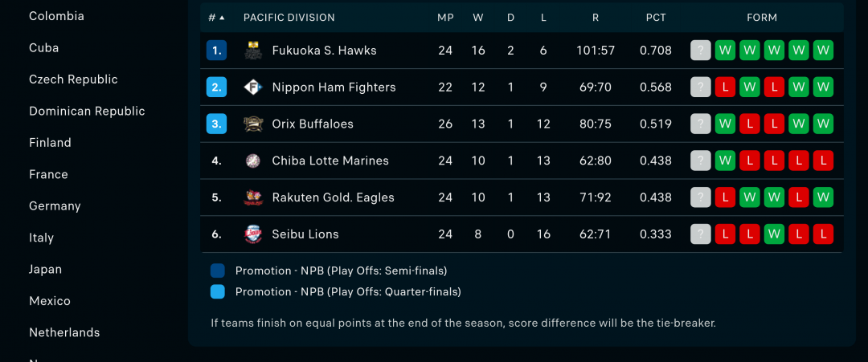The width and height of the screenshot is (868, 362).
Task: Click the dark blue Semi-finals legend swatch
Action: pos(218,270)
